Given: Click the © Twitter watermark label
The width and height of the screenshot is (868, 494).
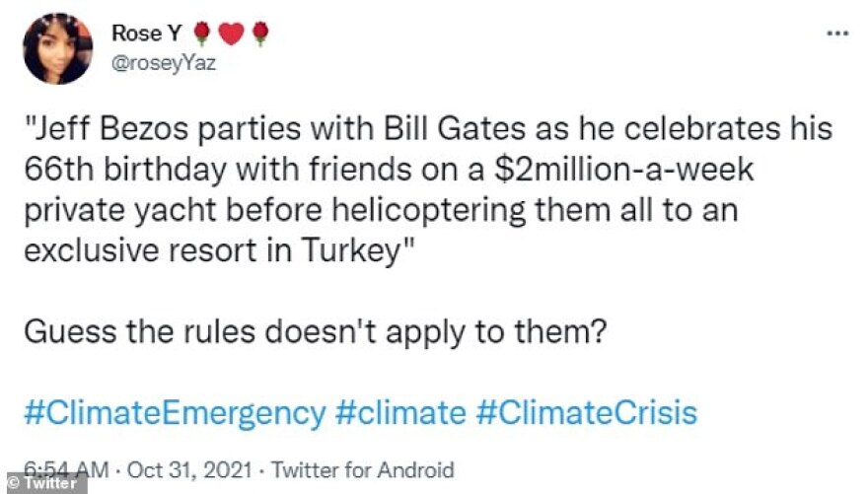Looking at the screenshot, I should click(42, 483).
